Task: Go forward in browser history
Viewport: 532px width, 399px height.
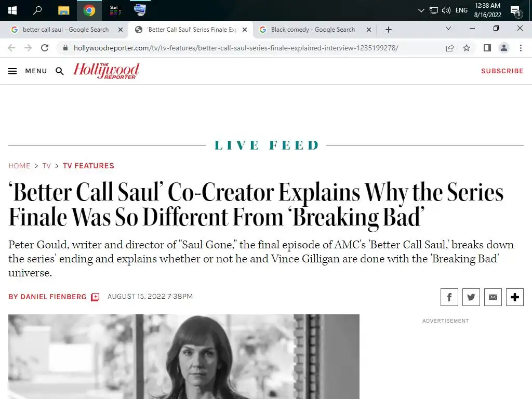Action: pyautogui.click(x=28, y=48)
